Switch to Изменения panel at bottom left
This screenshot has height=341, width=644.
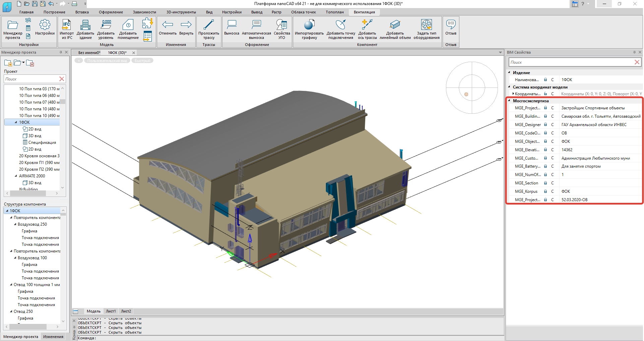click(53, 337)
